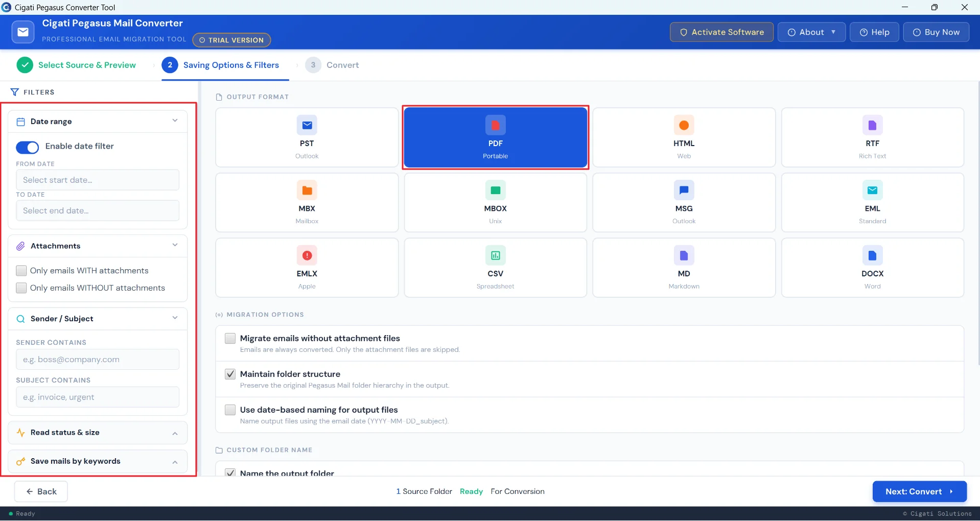The width and height of the screenshot is (980, 521).
Task: Click the mail envelope app logo
Action: 23,32
